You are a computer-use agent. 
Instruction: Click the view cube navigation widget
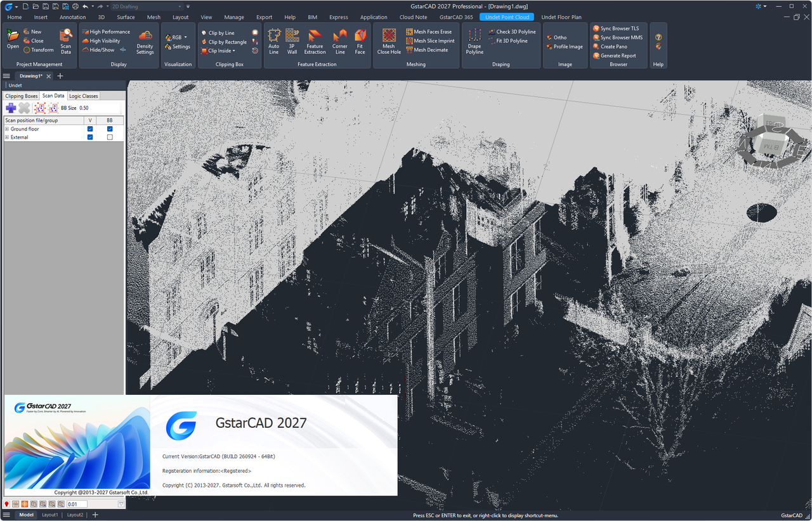point(772,141)
